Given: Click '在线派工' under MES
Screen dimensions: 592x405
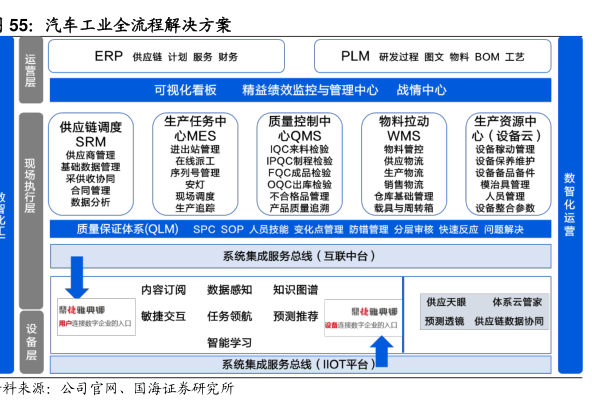Looking at the screenshot, I should click(x=195, y=161).
